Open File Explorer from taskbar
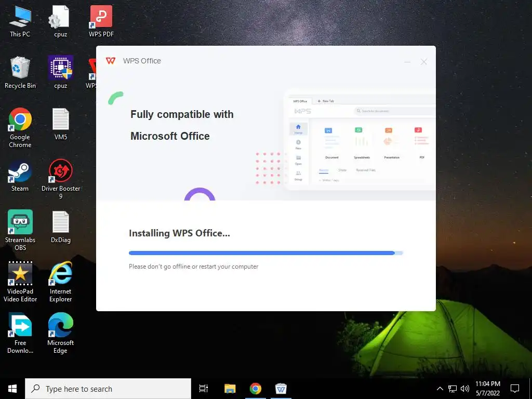This screenshot has width=532, height=399. click(x=230, y=389)
